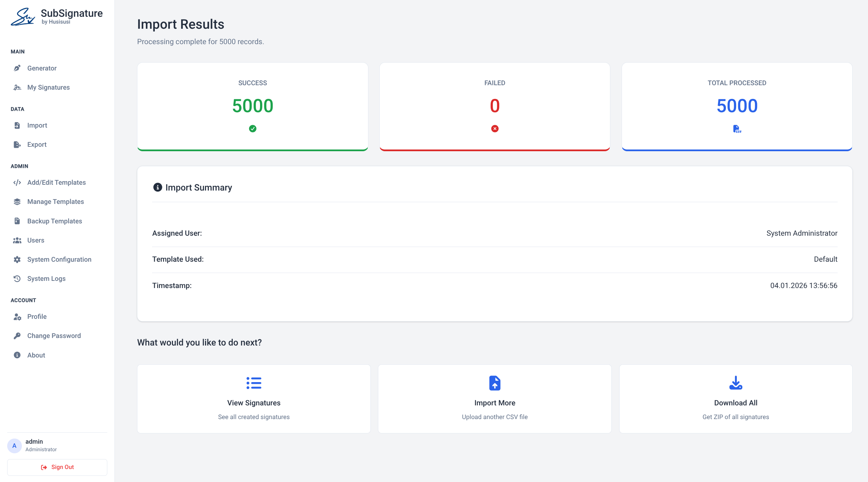The image size is (868, 482).
Task: Click the System Logs history icon
Action: click(17, 279)
